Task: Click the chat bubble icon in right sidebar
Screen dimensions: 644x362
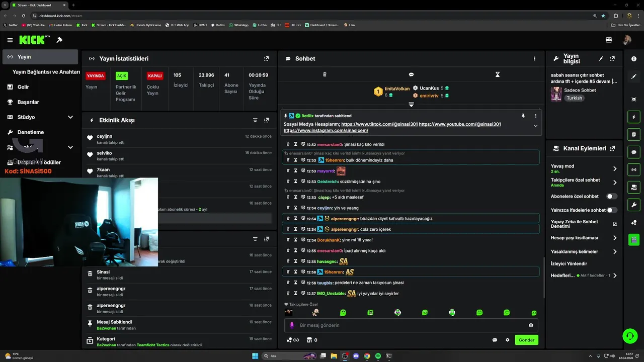Action: [x=634, y=152]
